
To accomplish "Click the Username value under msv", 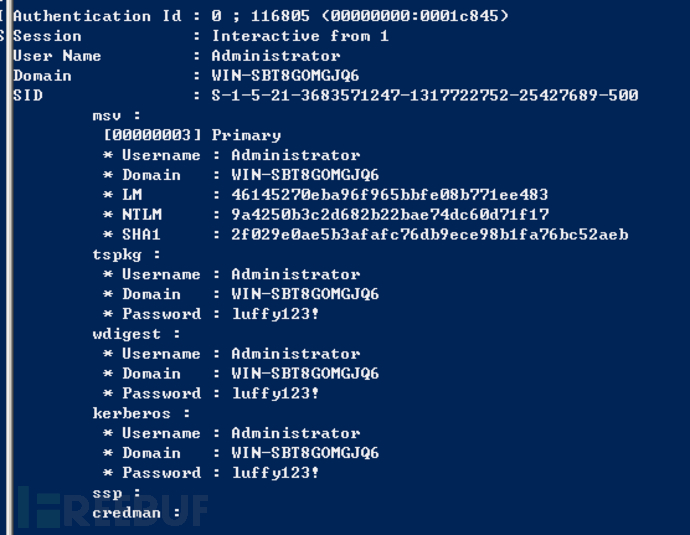I will point(295,155).
